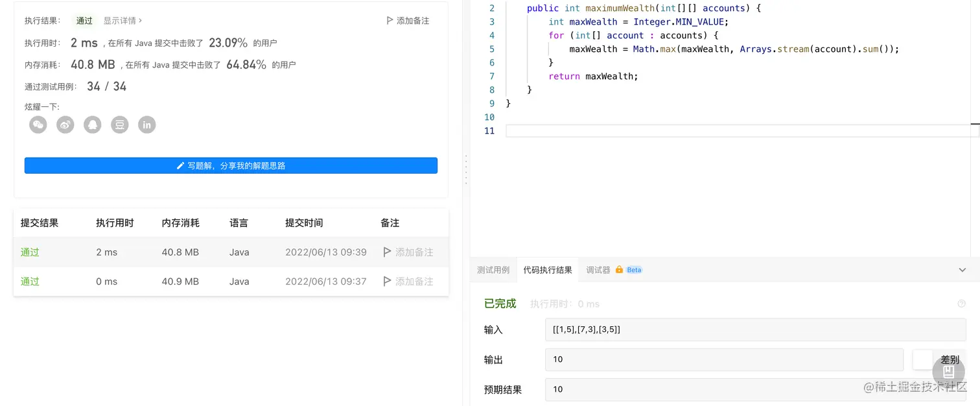Click timestamp 2022/06/13 09:37
The height and width of the screenshot is (406, 980).
326,281
